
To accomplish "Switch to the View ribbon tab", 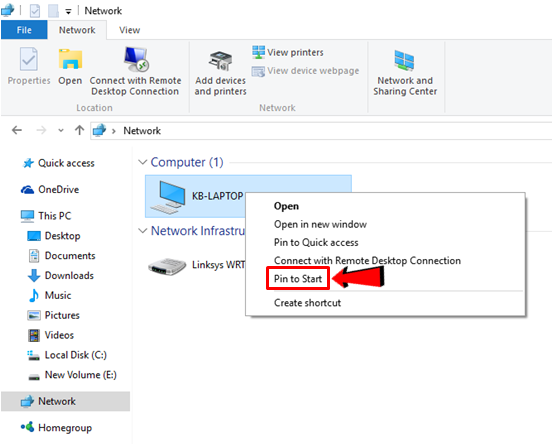I will tap(129, 30).
